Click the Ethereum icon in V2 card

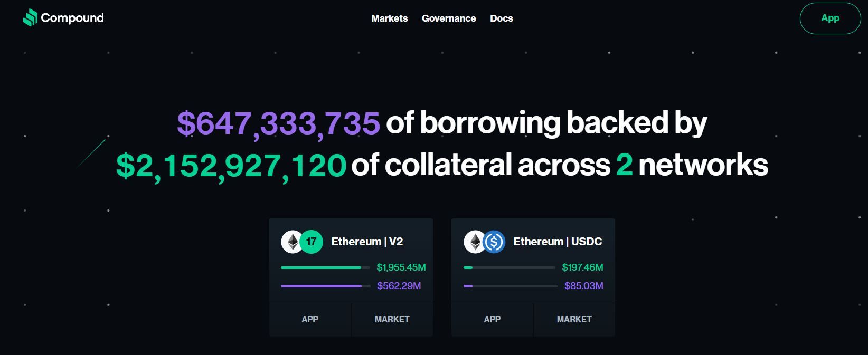(x=290, y=242)
